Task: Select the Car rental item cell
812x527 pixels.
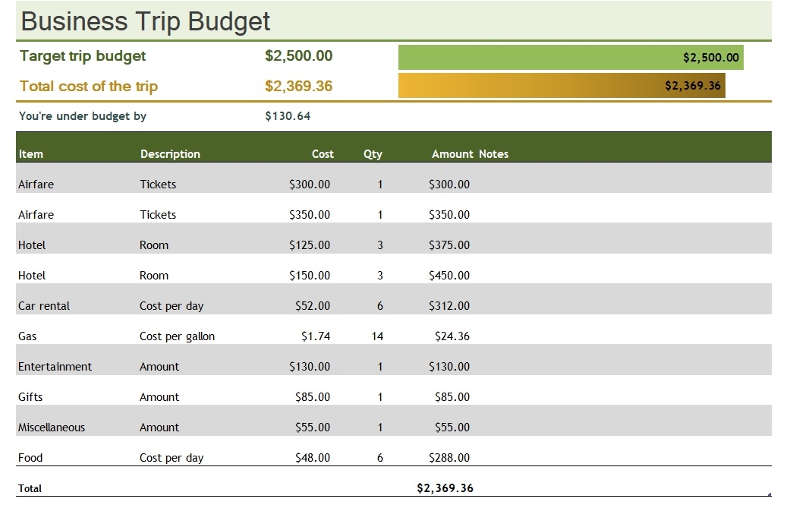Action: (x=44, y=306)
